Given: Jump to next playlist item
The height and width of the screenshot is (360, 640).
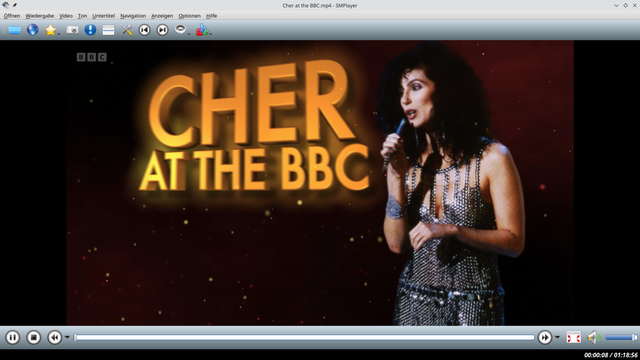Looking at the screenshot, I should click(x=162, y=30).
